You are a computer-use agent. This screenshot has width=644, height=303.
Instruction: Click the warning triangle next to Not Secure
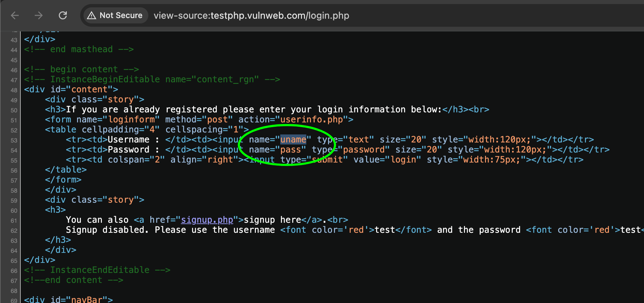click(92, 15)
